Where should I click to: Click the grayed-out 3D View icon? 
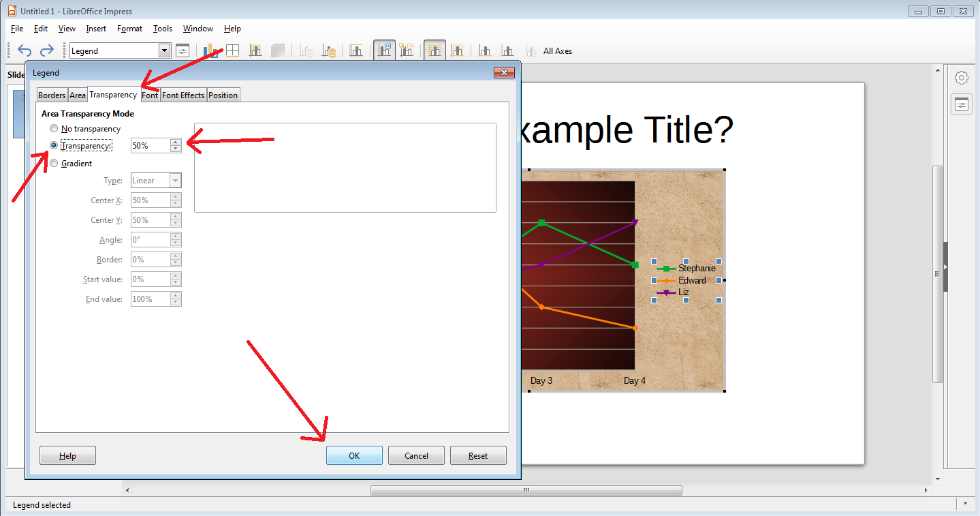278,50
